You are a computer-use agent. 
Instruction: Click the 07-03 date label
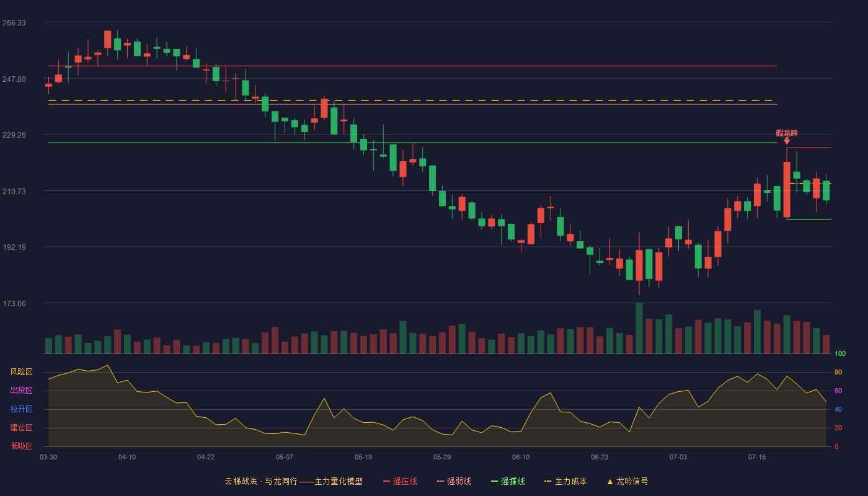[678, 457]
